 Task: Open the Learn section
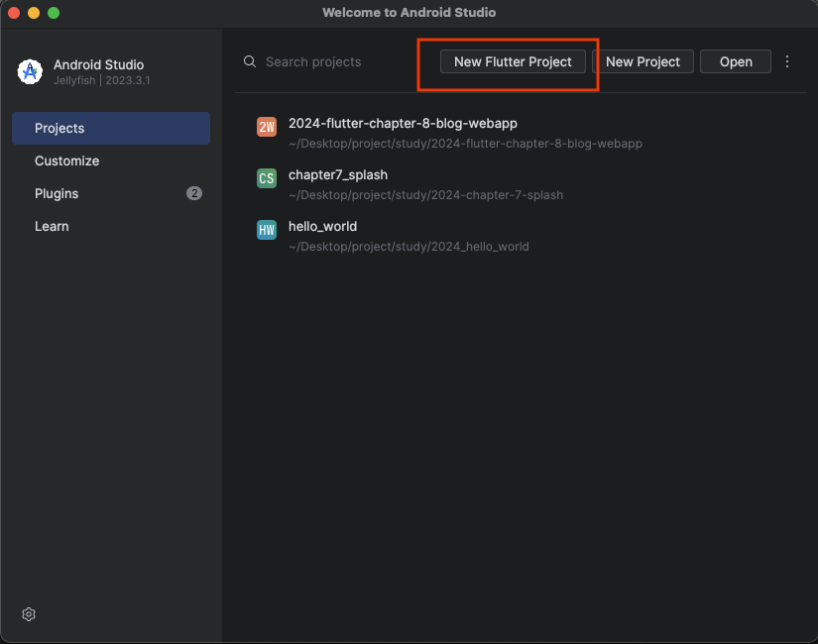pyautogui.click(x=111, y=226)
